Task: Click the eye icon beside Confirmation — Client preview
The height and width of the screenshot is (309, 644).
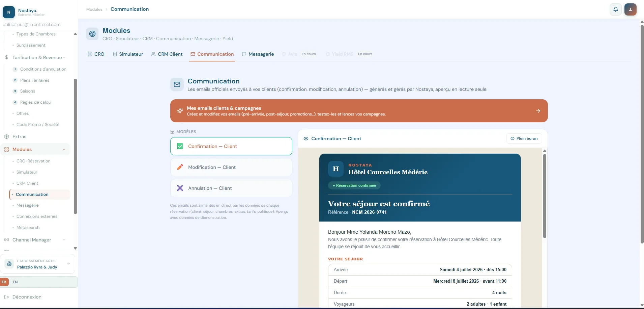Action: tap(306, 139)
